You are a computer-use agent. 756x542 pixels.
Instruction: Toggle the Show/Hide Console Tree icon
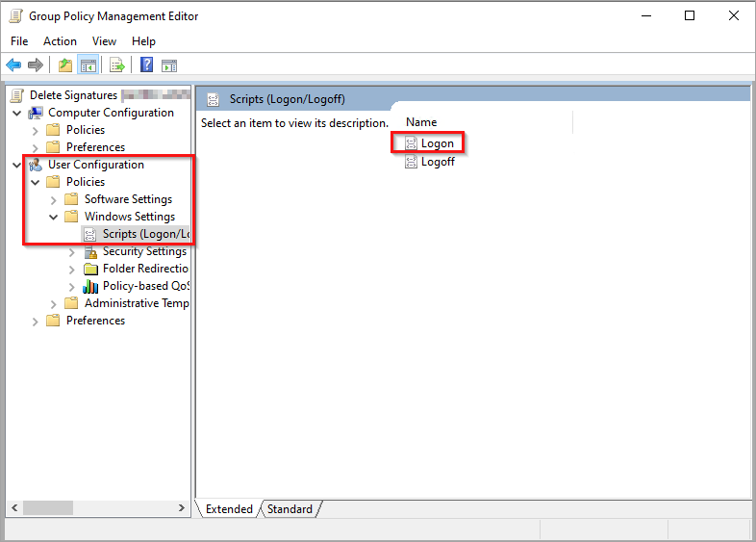[x=88, y=65]
